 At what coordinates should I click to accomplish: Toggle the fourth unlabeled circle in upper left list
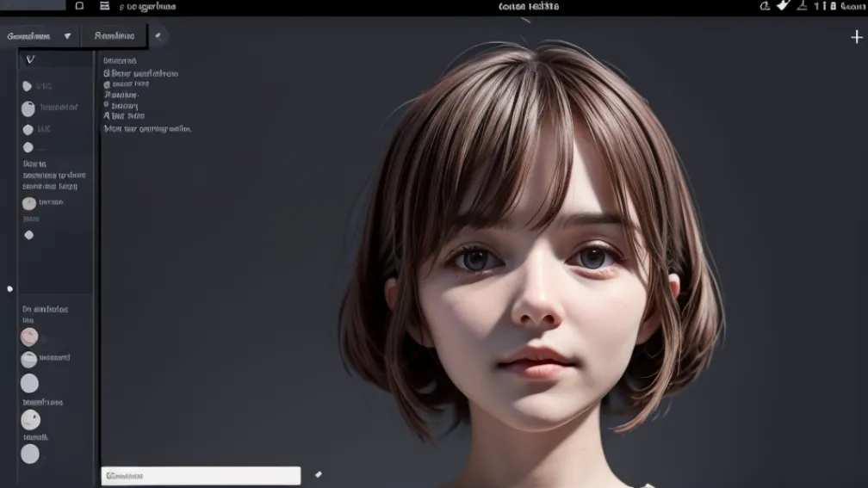coord(28,148)
